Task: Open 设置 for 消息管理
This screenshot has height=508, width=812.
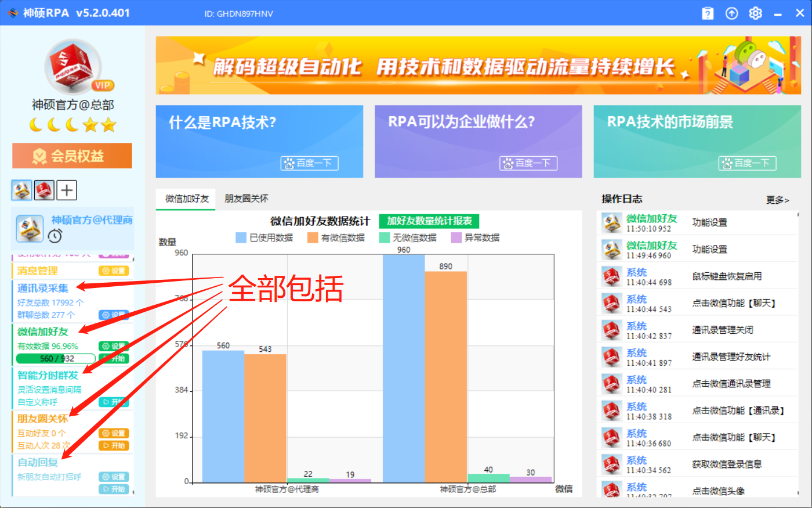Action: coord(114,271)
